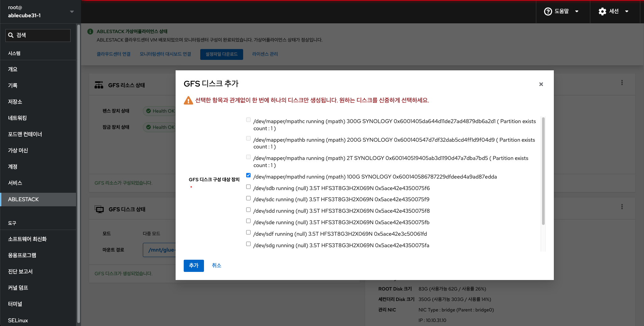Image resolution: width=644 pixels, height=326 pixels.
Task: Open GFS disk status kebab menu
Action: [622, 207]
